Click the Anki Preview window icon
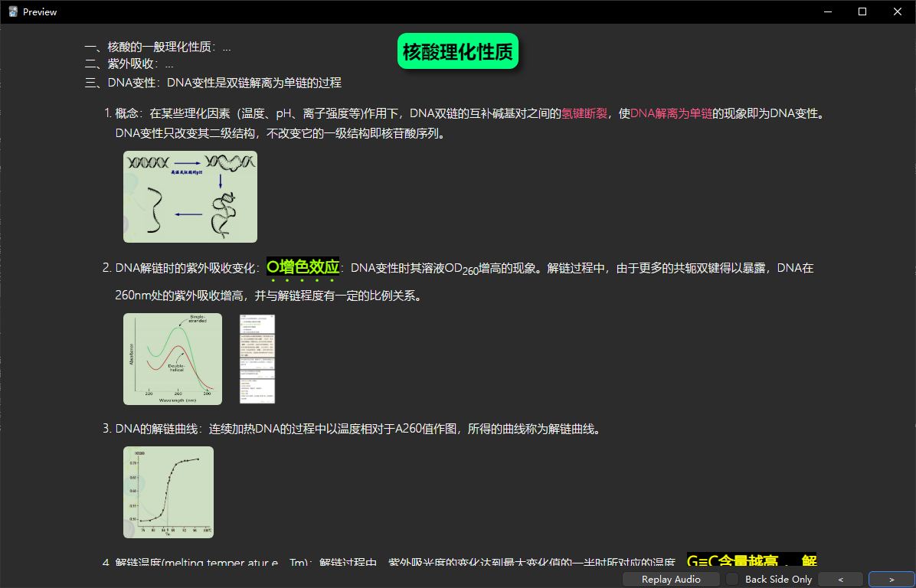916x588 pixels. click(x=13, y=11)
